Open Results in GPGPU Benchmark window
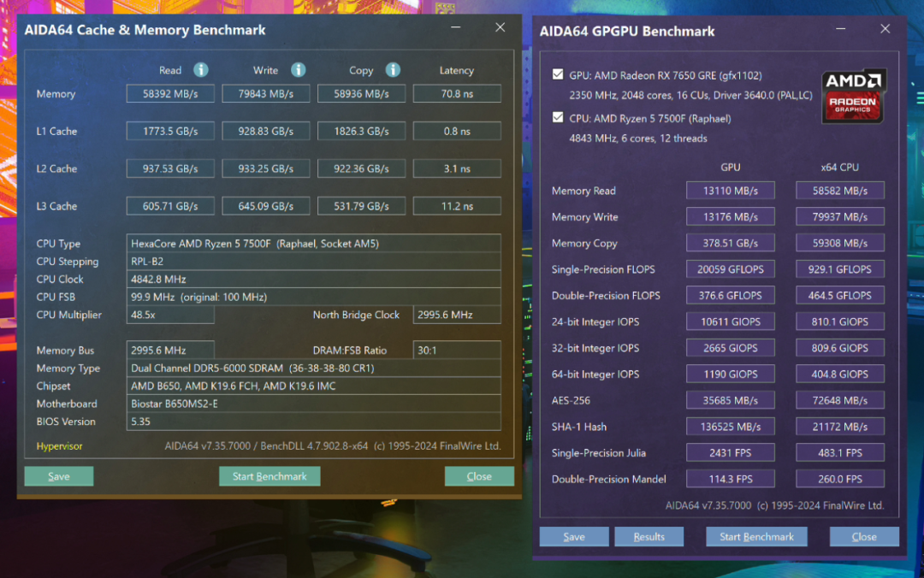The width and height of the screenshot is (924, 578). click(x=649, y=537)
